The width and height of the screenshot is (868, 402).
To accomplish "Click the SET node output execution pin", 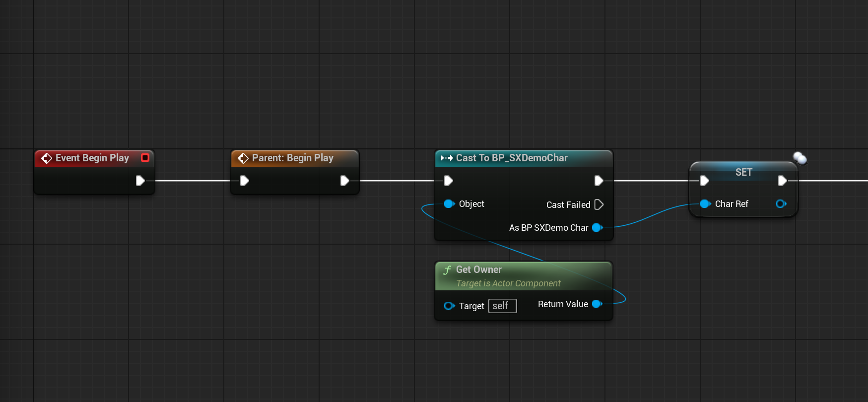I will tap(782, 181).
